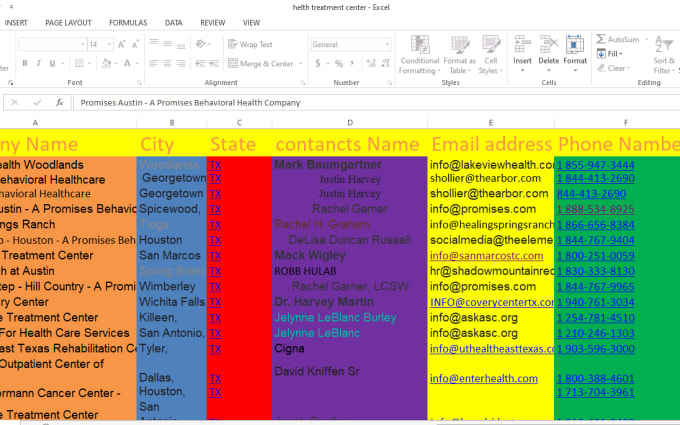The image size is (680, 425).
Task: Apply fill color bucket
Action: pos(106,63)
